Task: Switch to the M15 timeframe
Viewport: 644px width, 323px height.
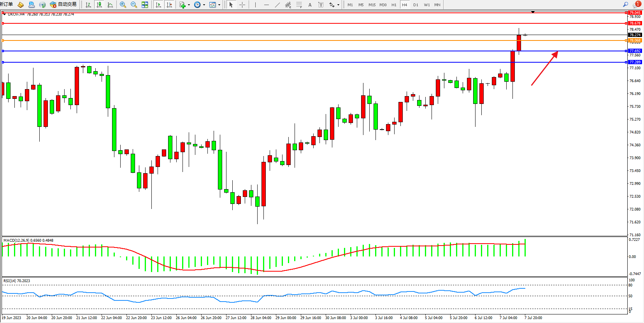Action: 372,5
